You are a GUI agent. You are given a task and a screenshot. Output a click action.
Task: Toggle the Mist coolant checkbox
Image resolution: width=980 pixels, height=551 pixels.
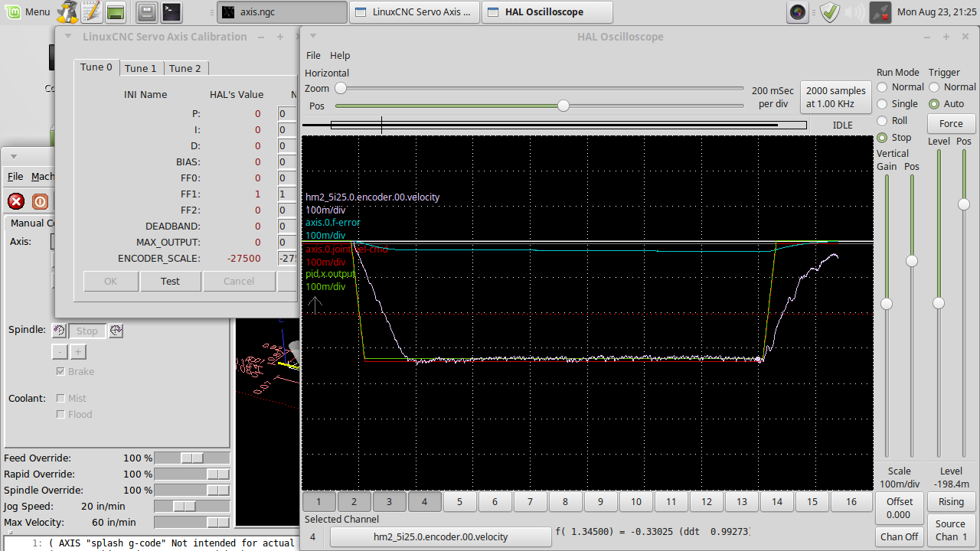click(x=61, y=398)
